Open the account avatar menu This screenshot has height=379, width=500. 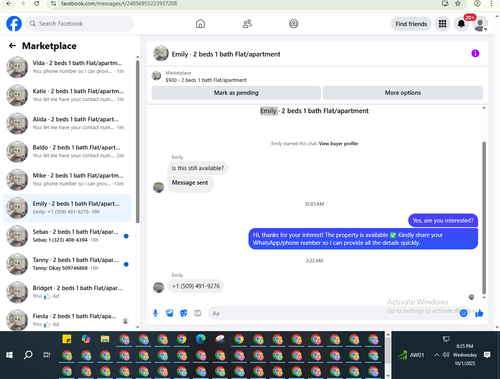click(x=480, y=24)
